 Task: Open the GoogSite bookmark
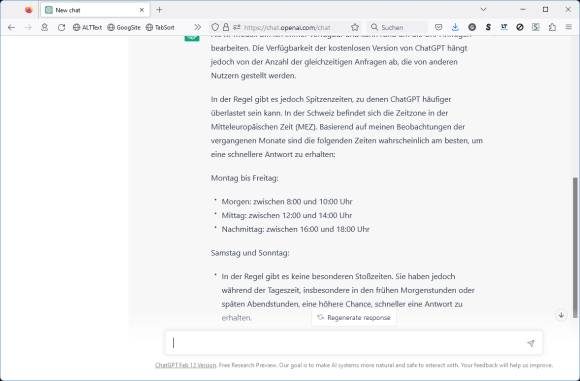coord(124,27)
